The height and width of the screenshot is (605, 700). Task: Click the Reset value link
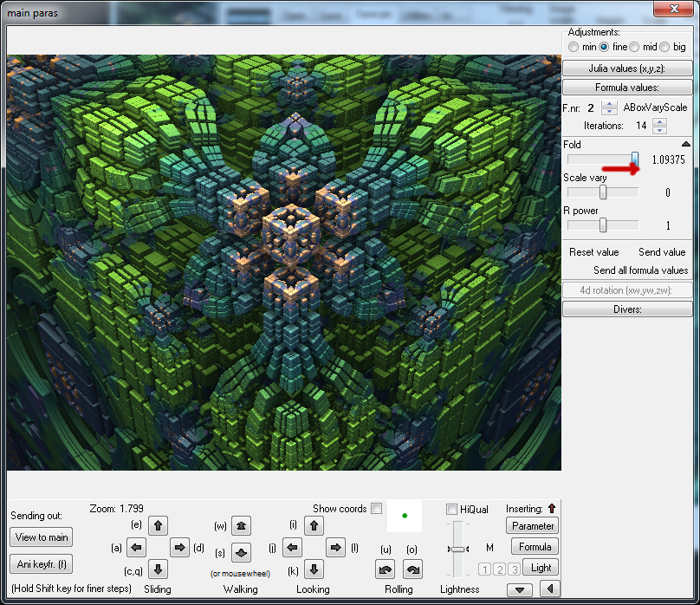point(593,252)
